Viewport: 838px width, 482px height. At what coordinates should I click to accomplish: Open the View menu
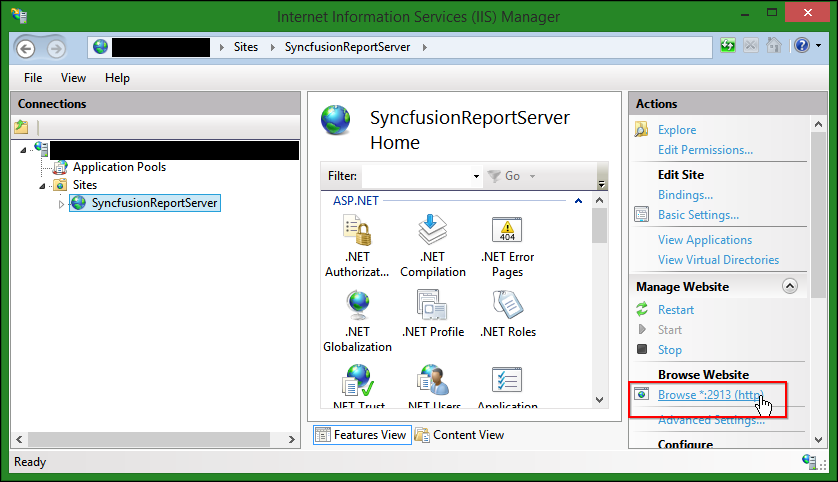[73, 78]
